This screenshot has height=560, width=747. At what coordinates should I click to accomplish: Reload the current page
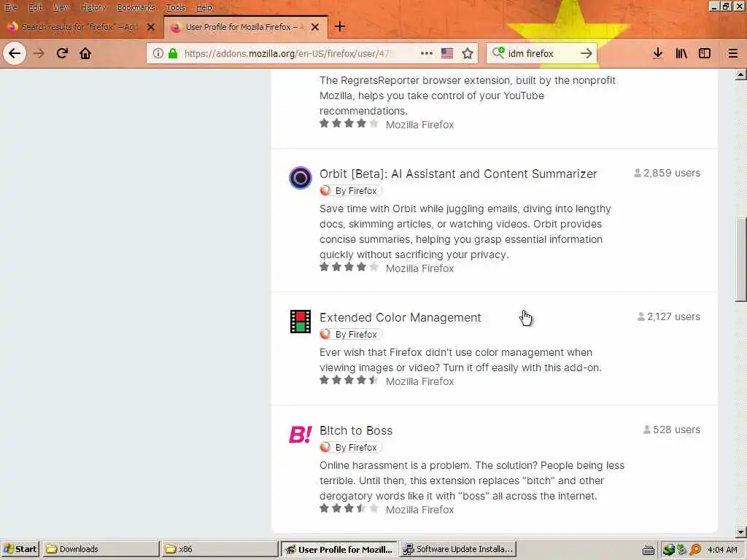tap(62, 53)
